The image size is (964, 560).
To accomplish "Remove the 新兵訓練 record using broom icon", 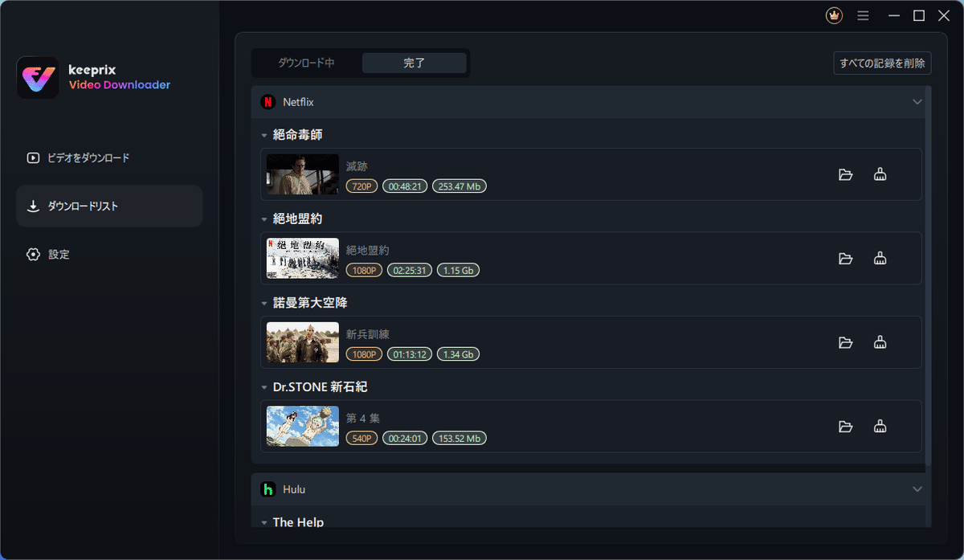I will tap(880, 342).
